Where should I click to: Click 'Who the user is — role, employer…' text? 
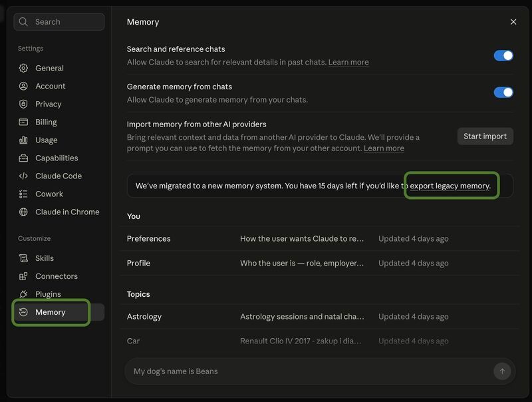point(302,263)
